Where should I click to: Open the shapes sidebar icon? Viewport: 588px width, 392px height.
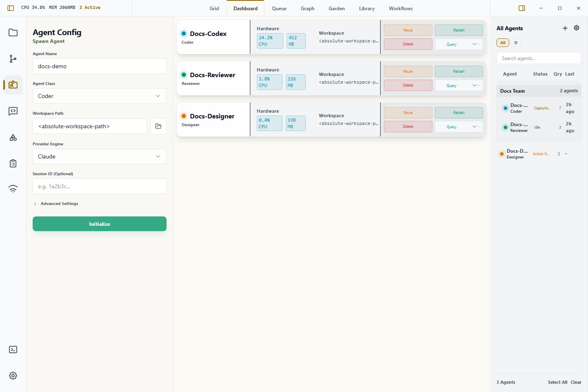(x=13, y=137)
